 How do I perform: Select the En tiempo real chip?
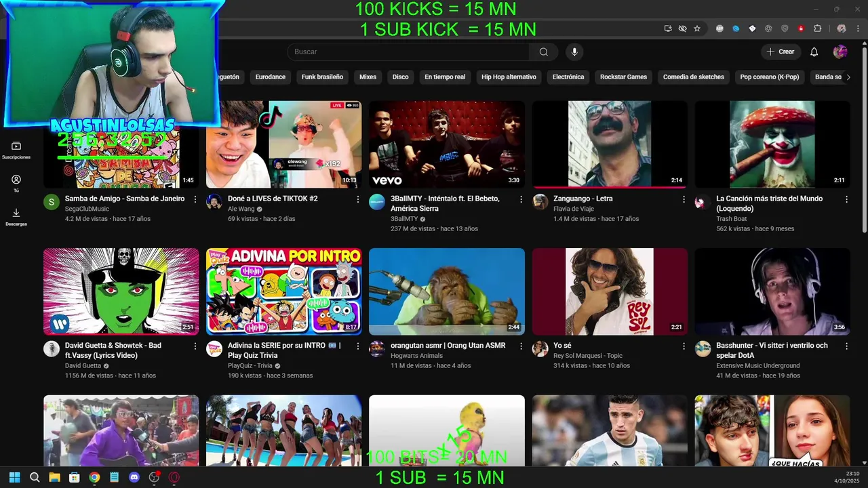point(445,77)
